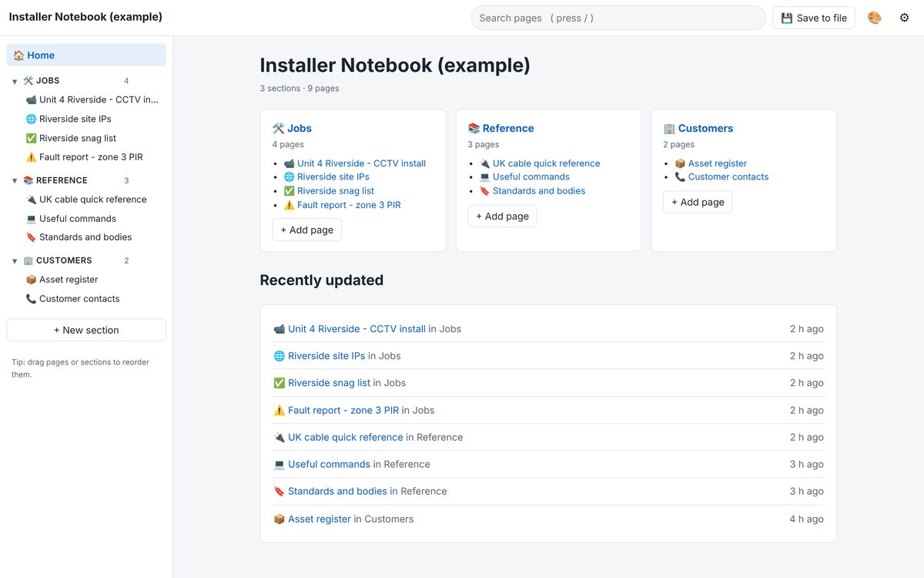Image resolution: width=924 pixels, height=578 pixels.
Task: Click the New section button
Action: tap(86, 330)
